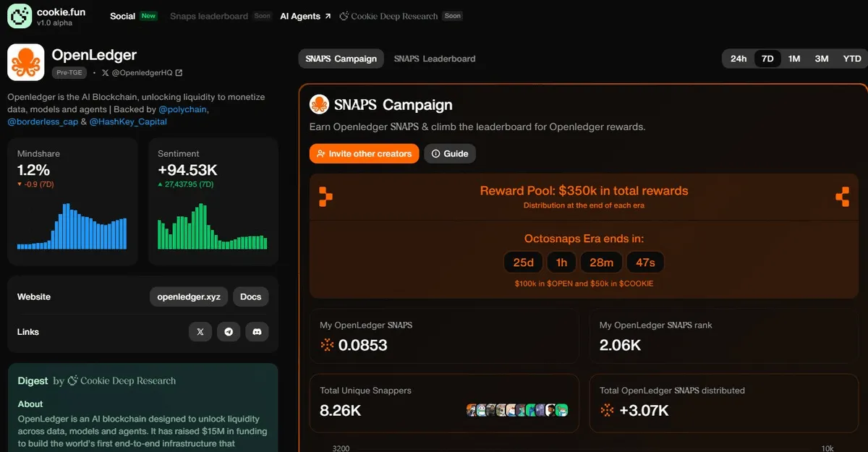Screen dimensions: 868x452
Task: Open the Discord link icon
Action: pyautogui.click(x=257, y=332)
